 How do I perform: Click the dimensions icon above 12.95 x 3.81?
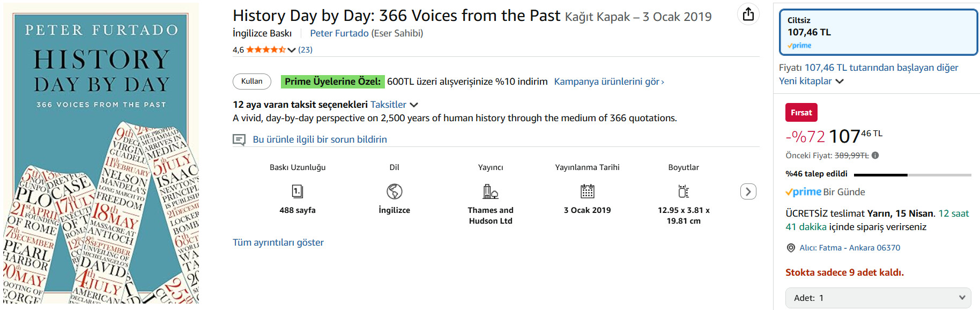(x=684, y=191)
